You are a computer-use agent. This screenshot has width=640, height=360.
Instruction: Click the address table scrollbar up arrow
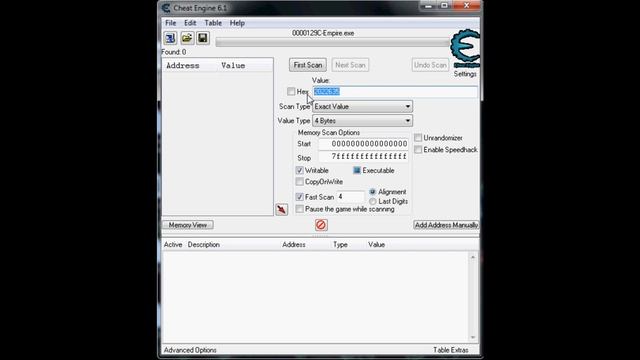pyautogui.click(x=473, y=257)
